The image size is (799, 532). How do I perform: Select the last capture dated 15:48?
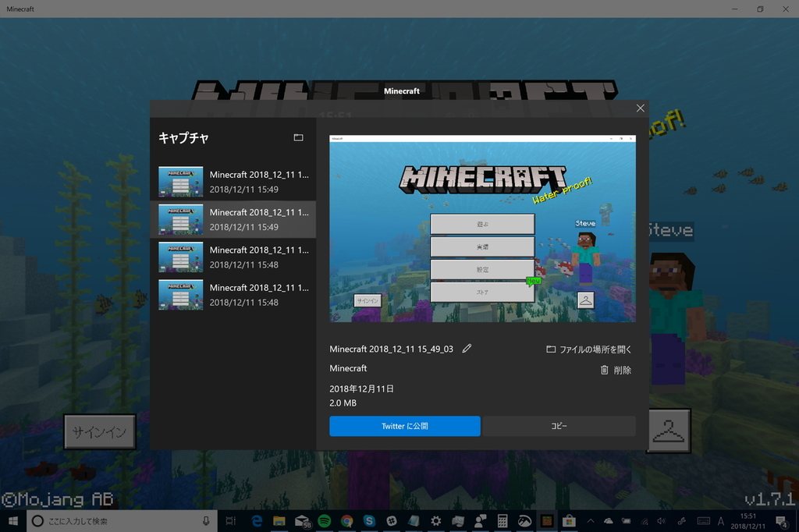233,295
